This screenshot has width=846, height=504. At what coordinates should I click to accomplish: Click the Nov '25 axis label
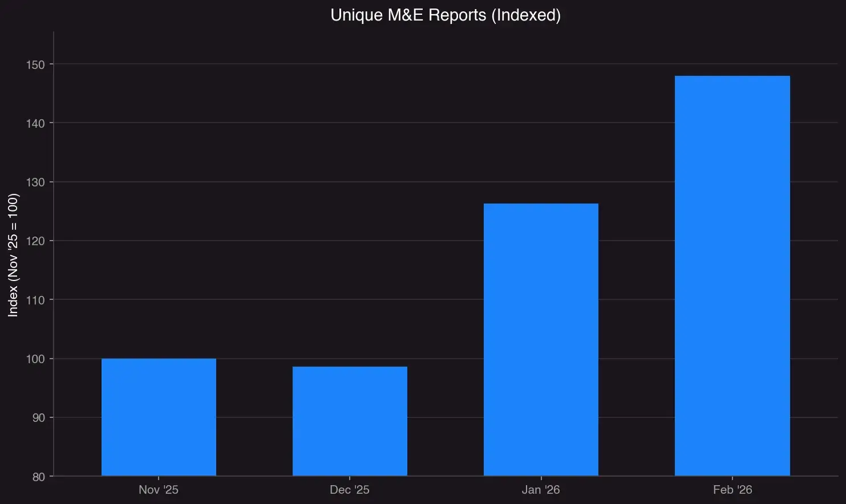[159, 489]
